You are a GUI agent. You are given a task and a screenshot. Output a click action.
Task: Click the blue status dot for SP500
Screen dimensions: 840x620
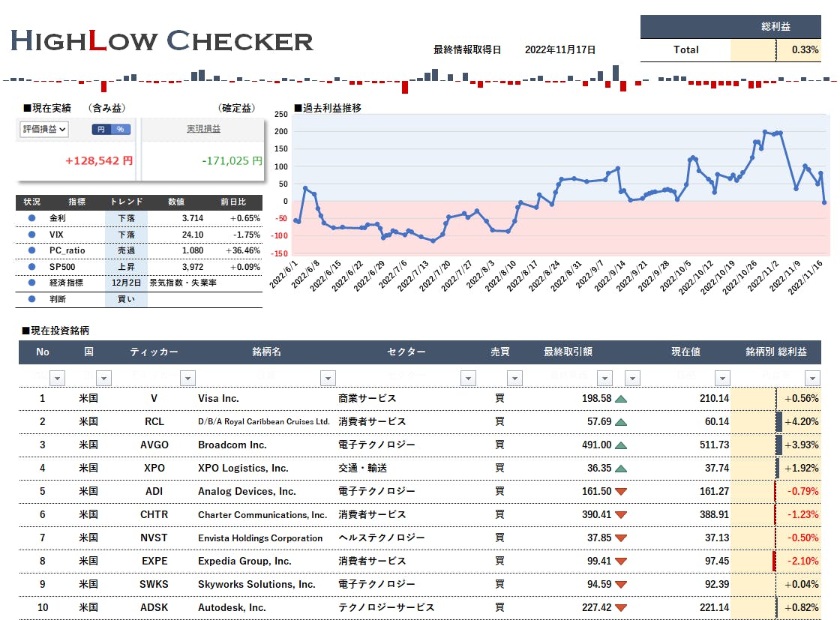tap(31, 267)
